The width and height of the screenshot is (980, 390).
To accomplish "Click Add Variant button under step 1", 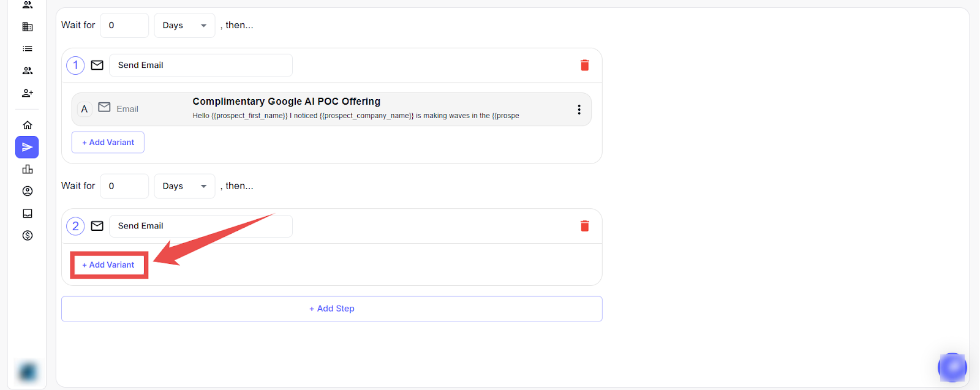I will coord(108,143).
